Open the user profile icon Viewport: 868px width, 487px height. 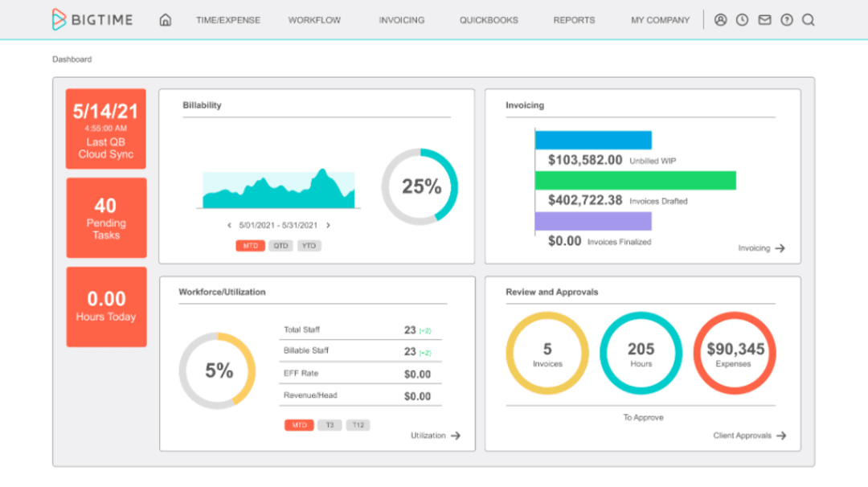coord(720,20)
